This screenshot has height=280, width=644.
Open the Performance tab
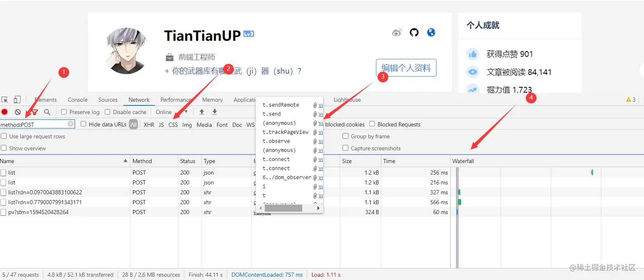pos(176,100)
